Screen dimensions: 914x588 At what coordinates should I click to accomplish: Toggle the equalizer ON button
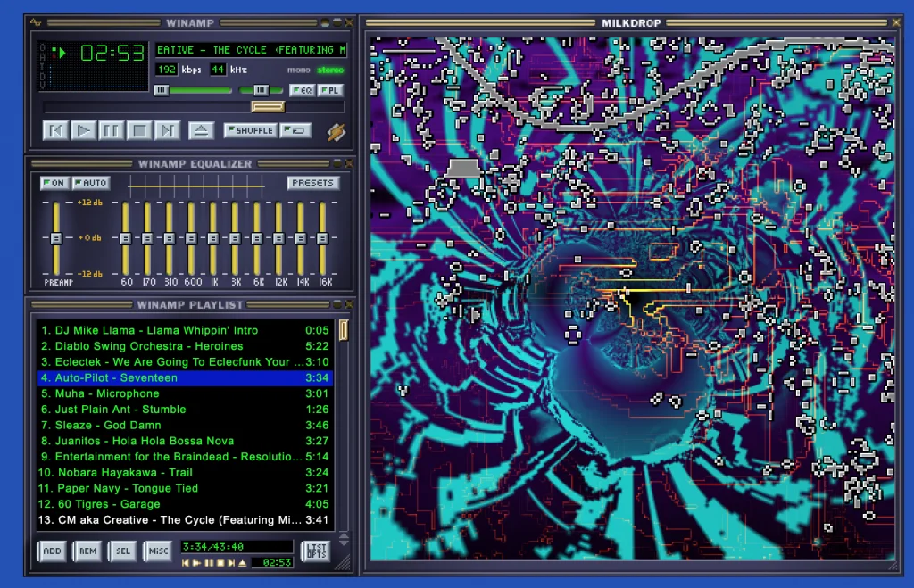(54, 183)
